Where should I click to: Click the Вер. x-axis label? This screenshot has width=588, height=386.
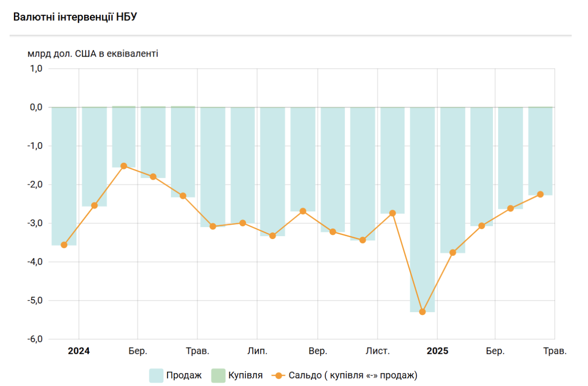pyautogui.click(x=318, y=351)
